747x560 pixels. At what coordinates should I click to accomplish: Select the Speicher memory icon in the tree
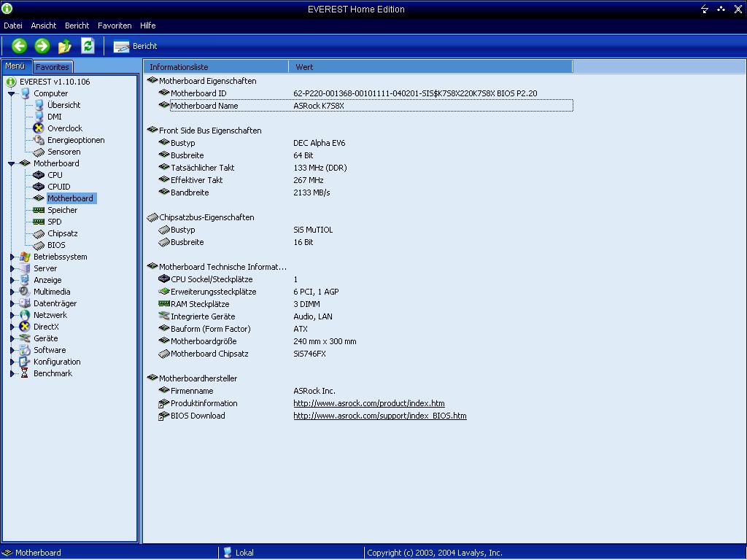pos(39,210)
